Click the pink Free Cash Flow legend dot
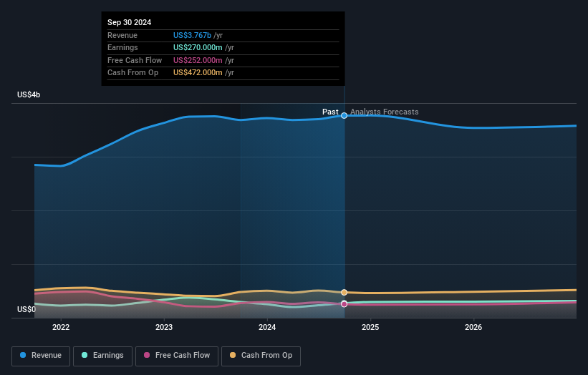Image resolution: width=588 pixels, height=375 pixels. point(147,355)
